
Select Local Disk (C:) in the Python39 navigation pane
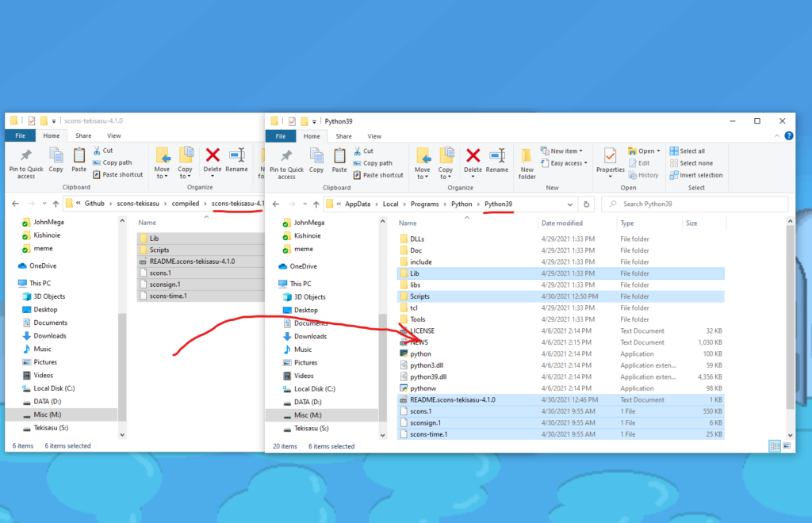point(314,389)
